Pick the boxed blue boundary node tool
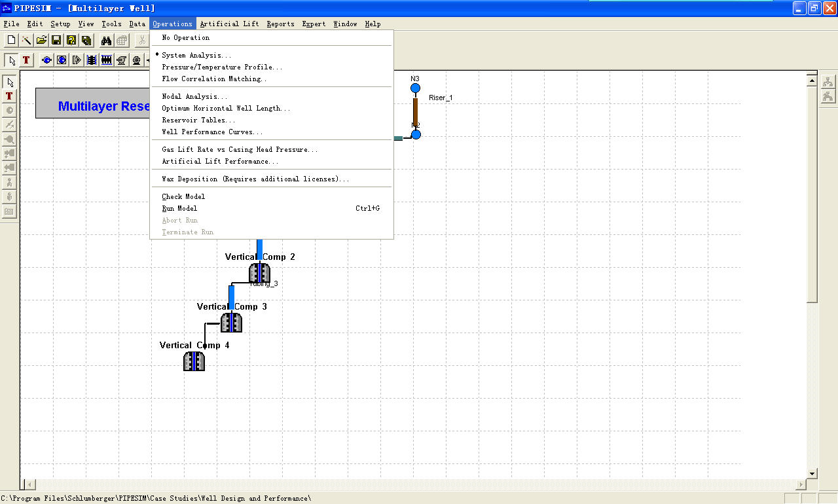 [x=62, y=60]
